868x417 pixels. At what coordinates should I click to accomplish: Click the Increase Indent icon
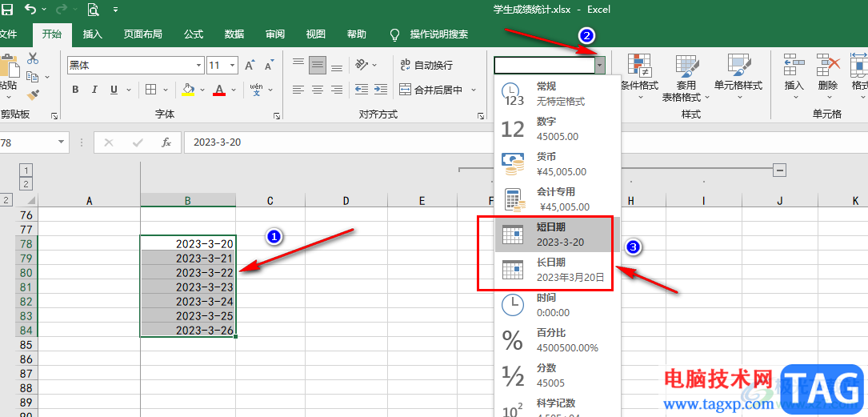click(x=380, y=89)
